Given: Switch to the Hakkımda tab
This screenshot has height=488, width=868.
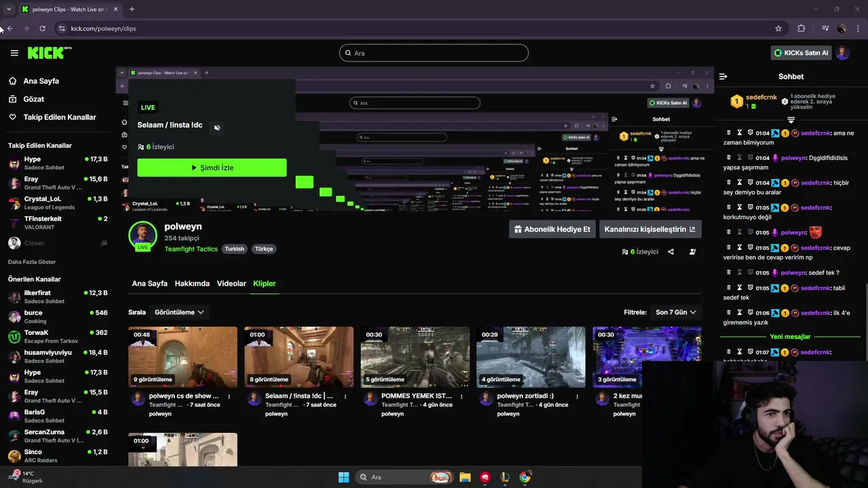Looking at the screenshot, I should click(x=192, y=283).
